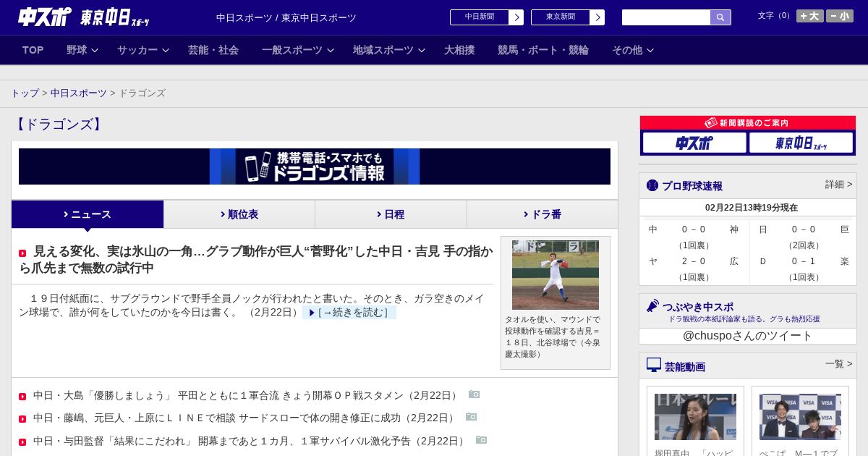Click the baseball icon next to プロ野球速報

(652, 185)
